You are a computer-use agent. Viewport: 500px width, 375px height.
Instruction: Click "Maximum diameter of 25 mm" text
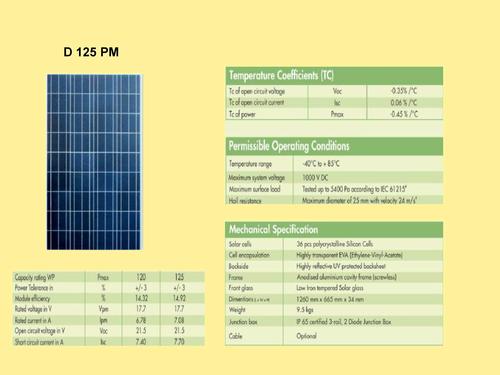[x=336, y=201]
